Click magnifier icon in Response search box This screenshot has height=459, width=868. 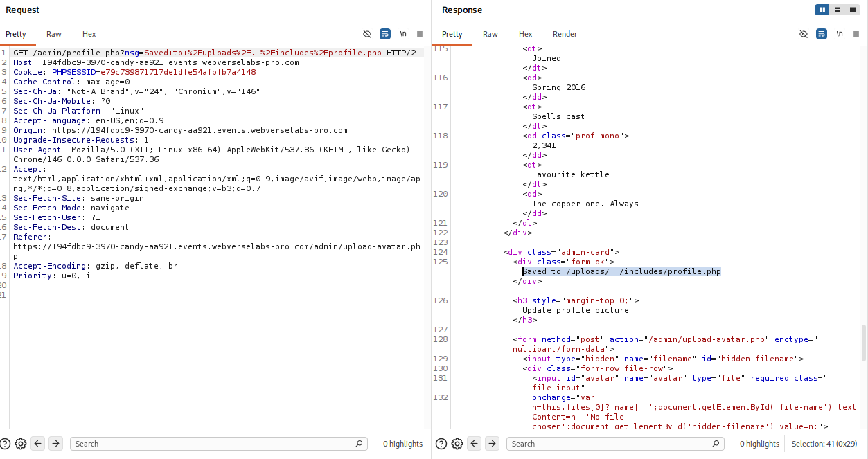coord(716,444)
